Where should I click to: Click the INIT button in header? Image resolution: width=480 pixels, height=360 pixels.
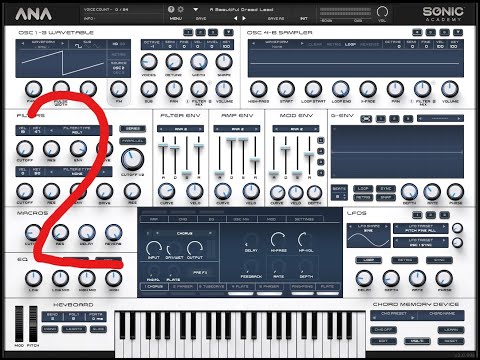point(304,19)
